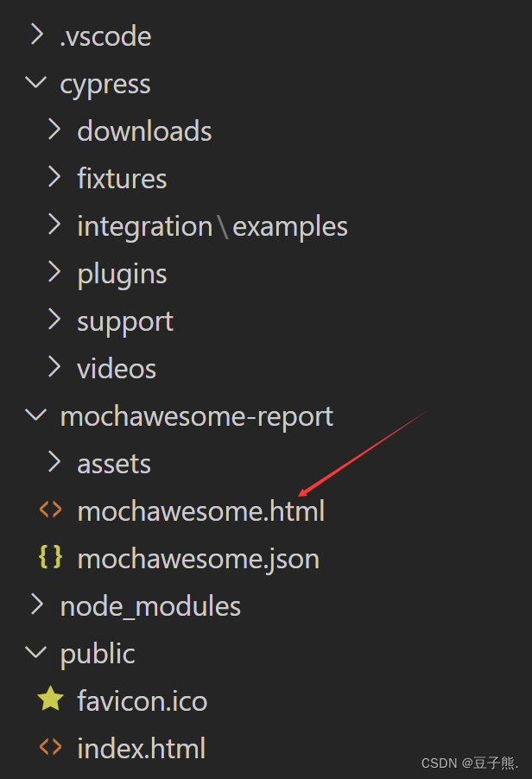Click the HTML icon beside mochawesome.html

pos(51,510)
